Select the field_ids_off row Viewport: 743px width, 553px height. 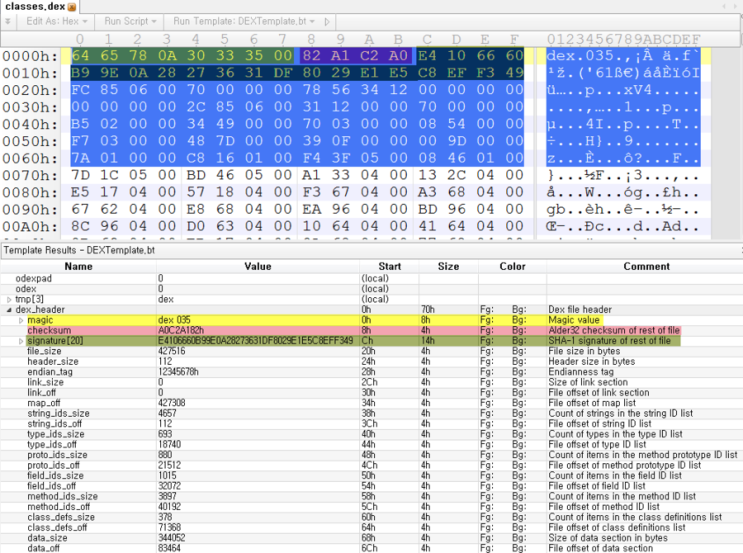click(372, 486)
